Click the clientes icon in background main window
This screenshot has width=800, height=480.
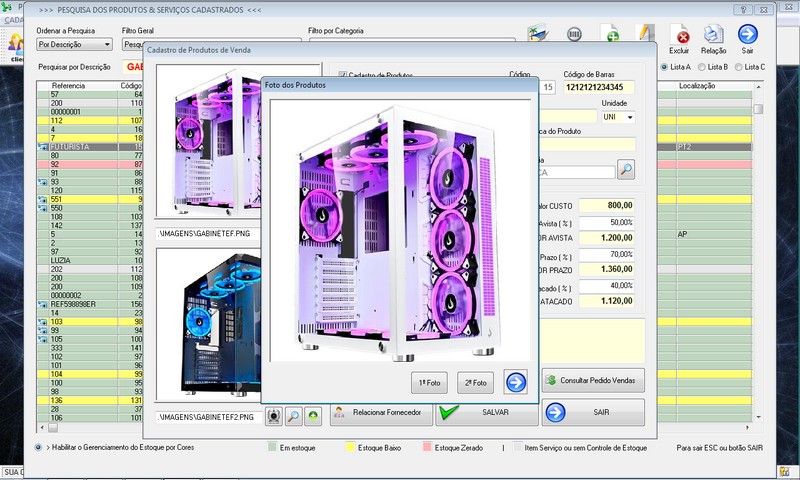coord(16,47)
